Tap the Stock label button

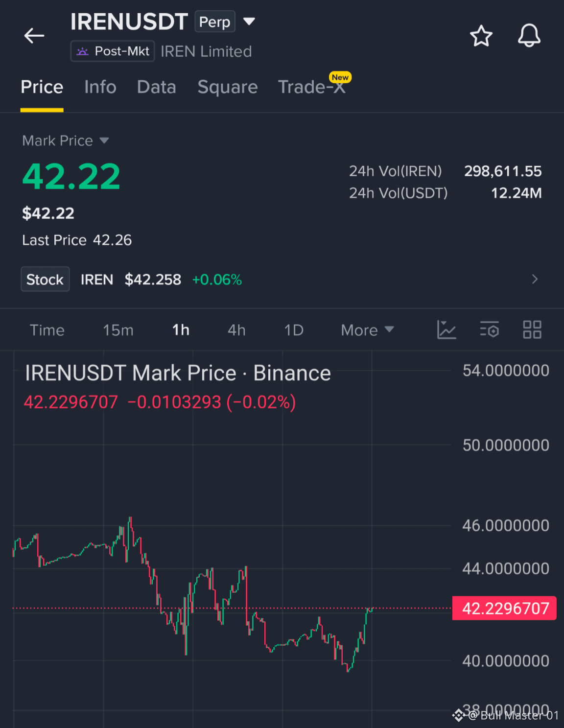coord(45,279)
